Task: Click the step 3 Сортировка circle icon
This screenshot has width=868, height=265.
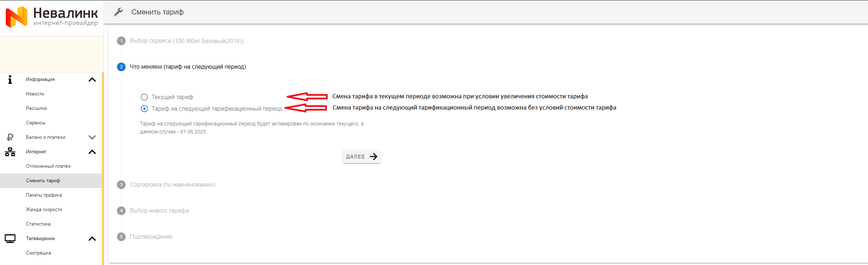Action: point(121,185)
